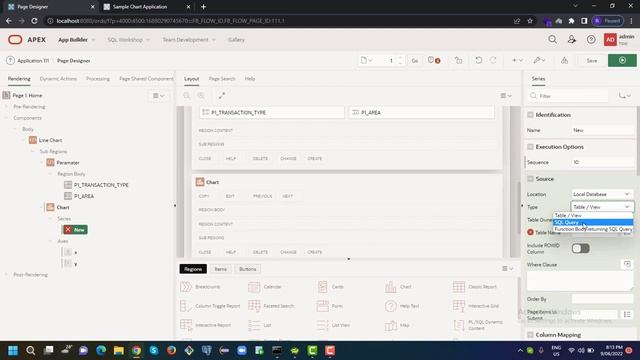
Task: Open Help tab in central pane
Action: coord(250,79)
